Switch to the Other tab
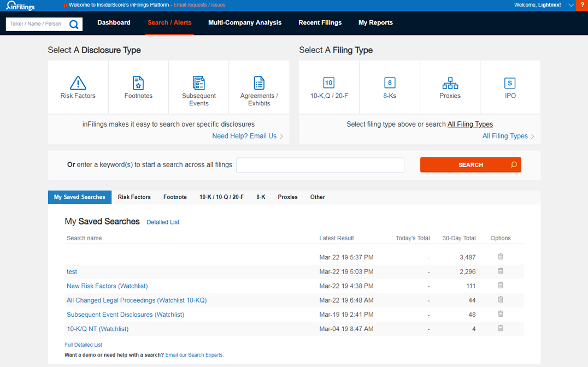The width and height of the screenshot is (588, 367). tap(317, 197)
